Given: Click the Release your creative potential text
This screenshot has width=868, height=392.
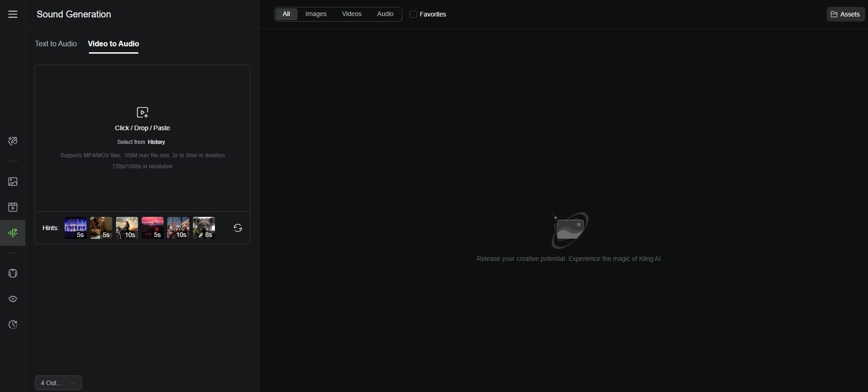Looking at the screenshot, I should (569, 259).
